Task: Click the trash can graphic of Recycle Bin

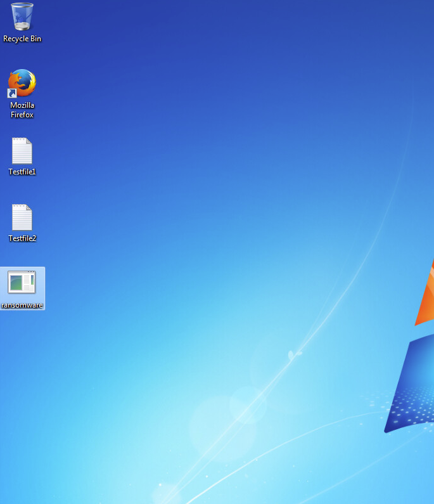Action: click(x=22, y=16)
